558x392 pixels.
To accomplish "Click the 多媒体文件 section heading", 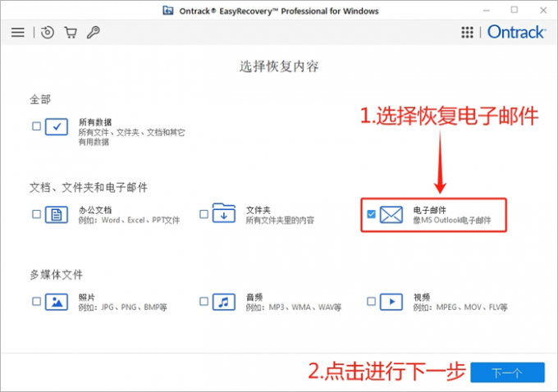I will click(x=57, y=275).
